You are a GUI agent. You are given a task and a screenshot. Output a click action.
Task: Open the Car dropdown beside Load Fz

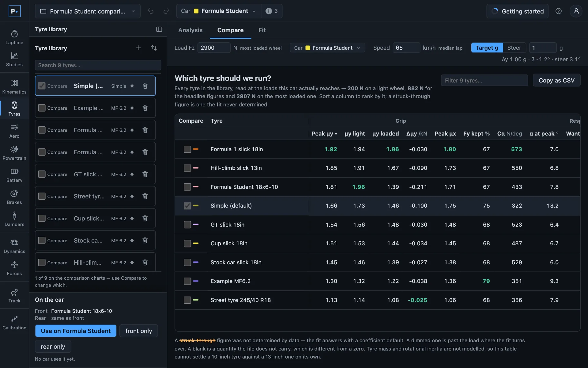(x=327, y=48)
